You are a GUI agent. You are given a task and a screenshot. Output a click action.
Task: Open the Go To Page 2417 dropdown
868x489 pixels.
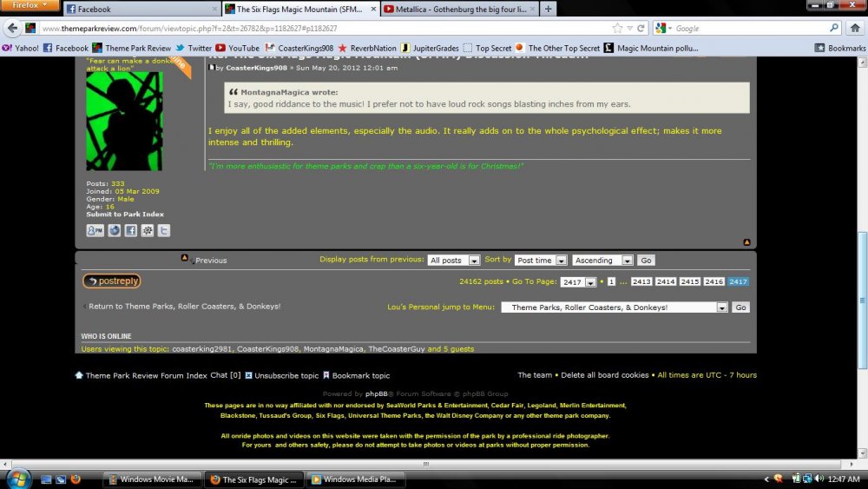click(579, 282)
